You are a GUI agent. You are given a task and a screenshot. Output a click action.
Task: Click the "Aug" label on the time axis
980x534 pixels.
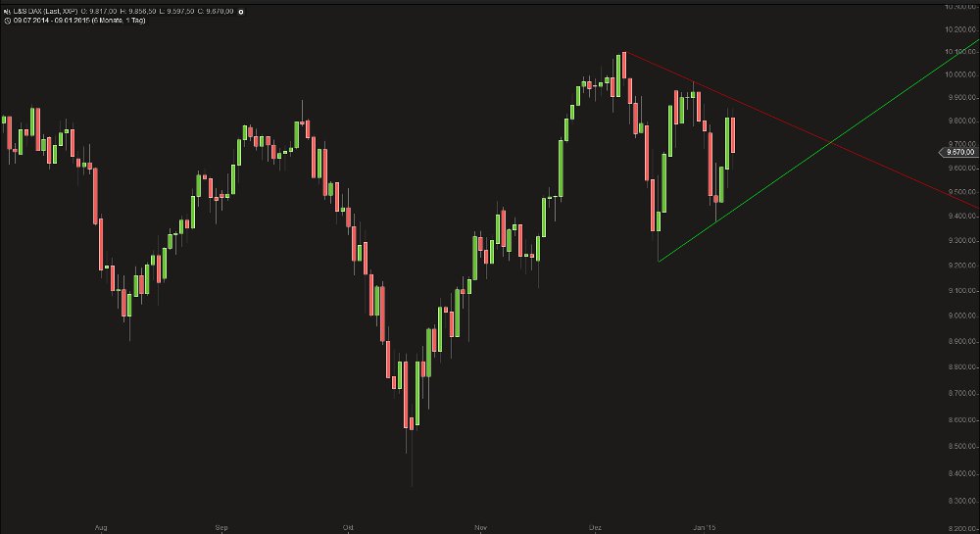click(x=100, y=527)
